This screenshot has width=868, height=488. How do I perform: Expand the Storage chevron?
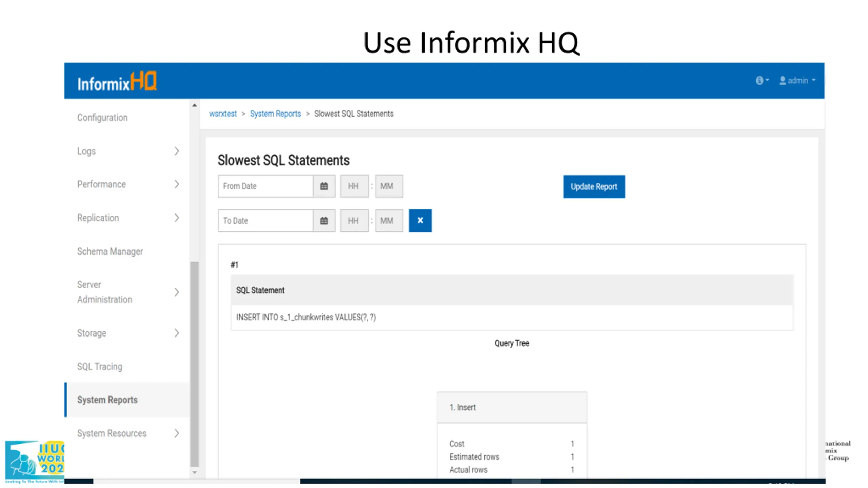(x=177, y=333)
